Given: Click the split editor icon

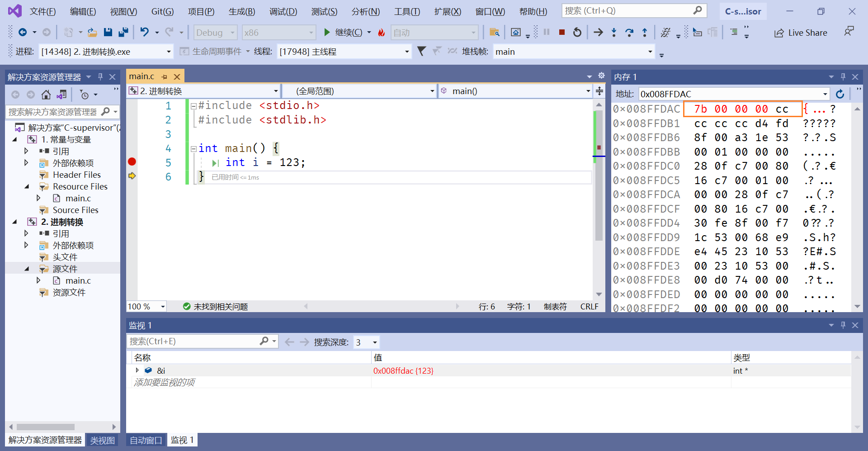Looking at the screenshot, I should 599,91.
